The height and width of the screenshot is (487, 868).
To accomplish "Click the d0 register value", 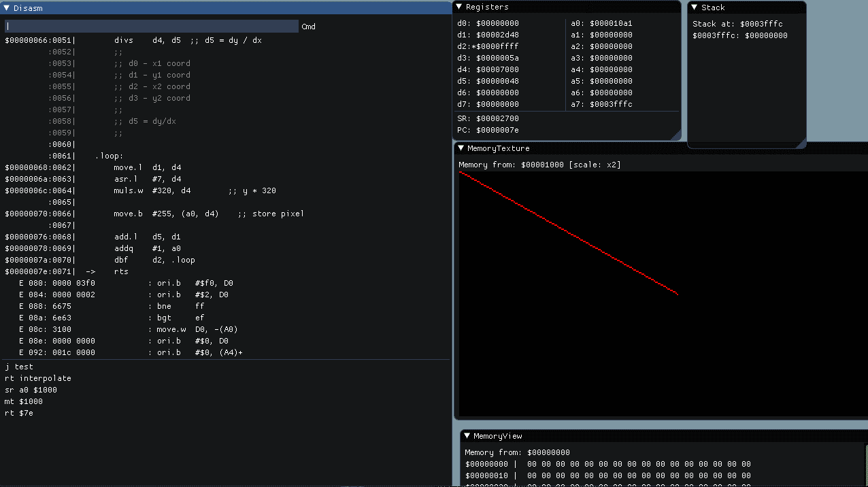I will click(498, 23).
